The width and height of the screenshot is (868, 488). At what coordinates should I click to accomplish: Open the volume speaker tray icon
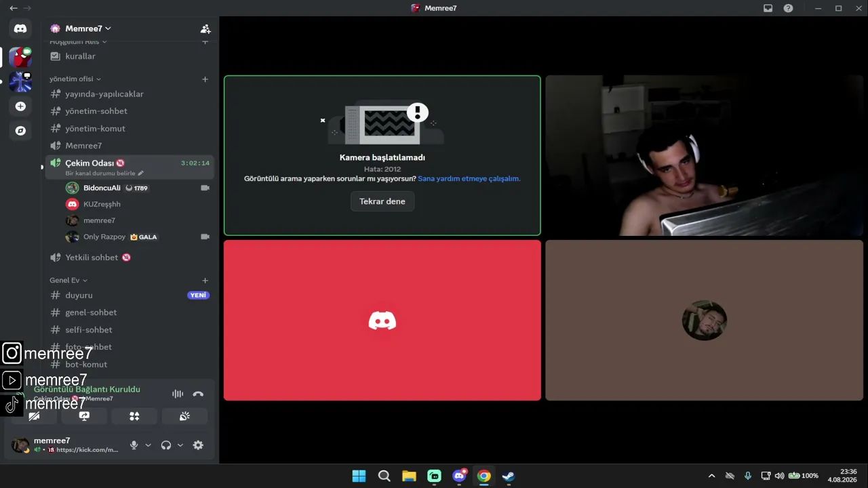coord(779,476)
